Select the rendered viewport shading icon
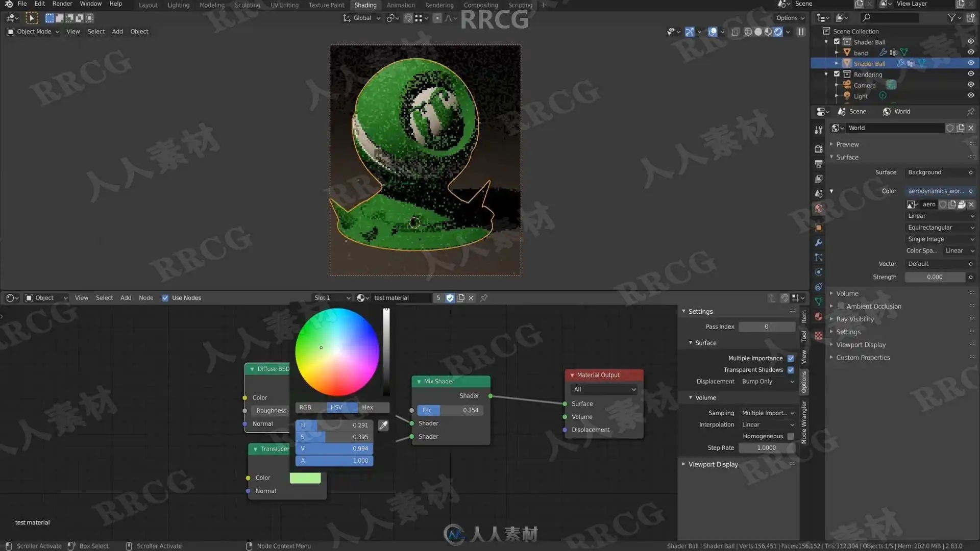The height and width of the screenshot is (551, 980). [778, 32]
